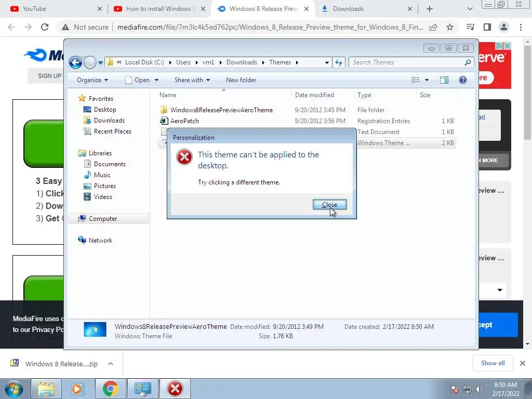532x399 pixels.
Task: Click the Explorer back navigation arrow
Action: coord(75,62)
